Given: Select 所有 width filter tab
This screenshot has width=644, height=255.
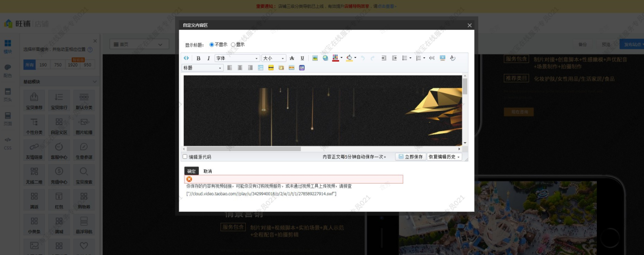Looking at the screenshot, I should click(x=29, y=64).
